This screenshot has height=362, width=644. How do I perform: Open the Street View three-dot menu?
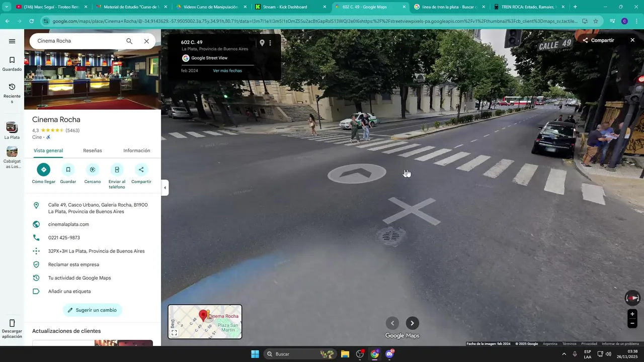(x=270, y=43)
